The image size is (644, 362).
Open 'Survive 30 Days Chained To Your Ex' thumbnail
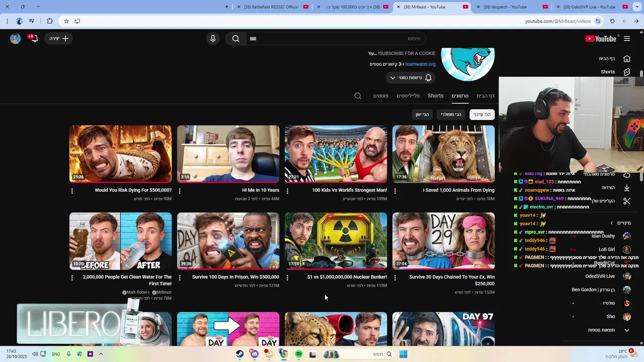[x=443, y=241]
